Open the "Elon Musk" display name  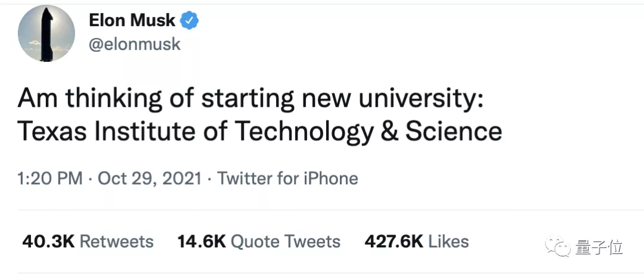[132, 20]
